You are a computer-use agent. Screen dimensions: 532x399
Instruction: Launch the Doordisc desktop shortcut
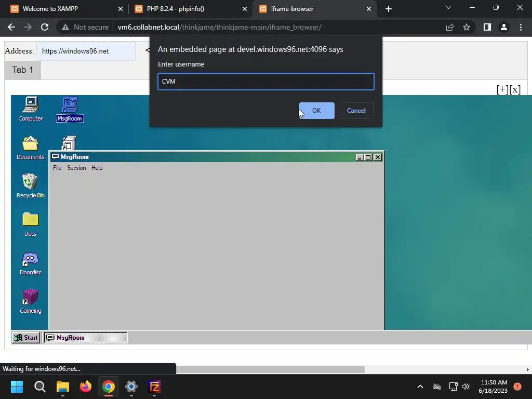click(x=31, y=263)
